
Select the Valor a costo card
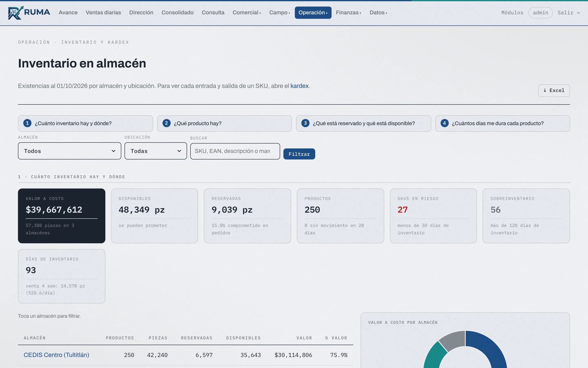pos(61,216)
